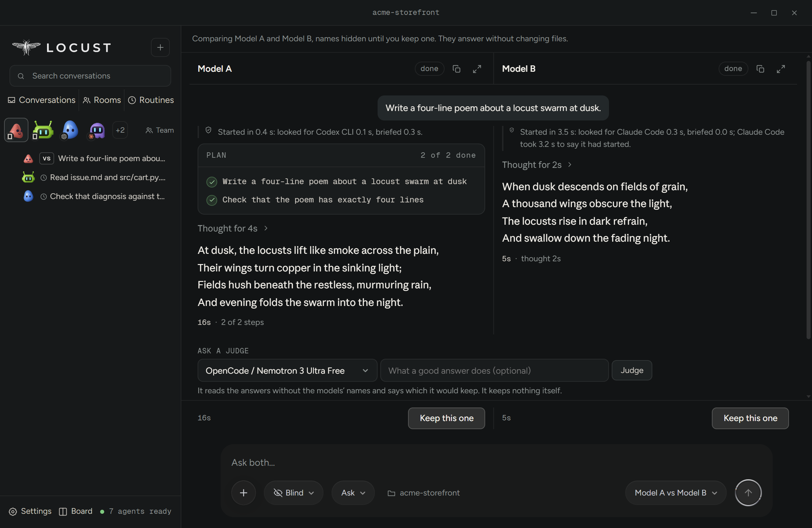Open the Blind mode dropdown
The height and width of the screenshot is (528, 812).
point(293,493)
